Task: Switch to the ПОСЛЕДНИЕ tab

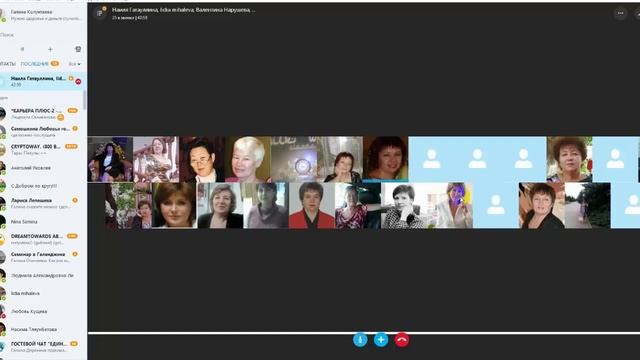Action: [34, 64]
